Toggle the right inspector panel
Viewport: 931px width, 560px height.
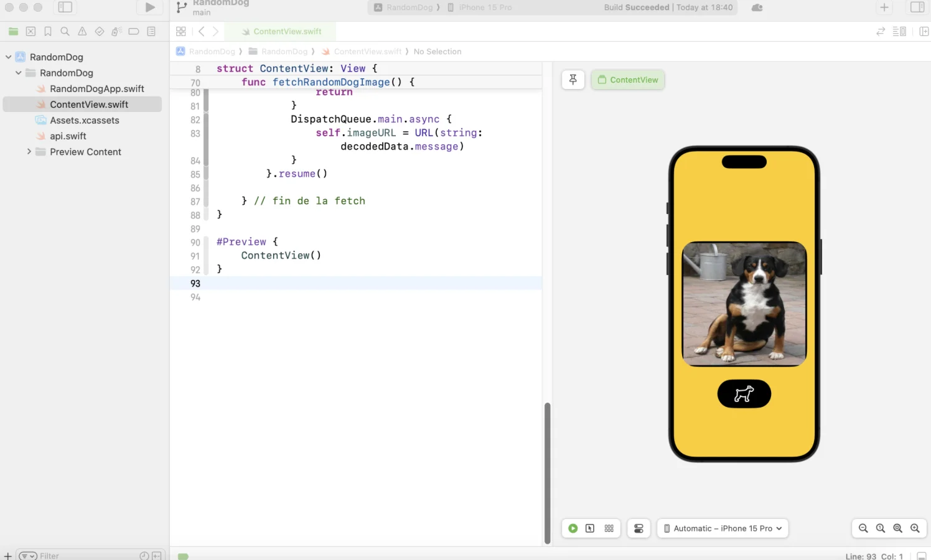pyautogui.click(x=917, y=7)
